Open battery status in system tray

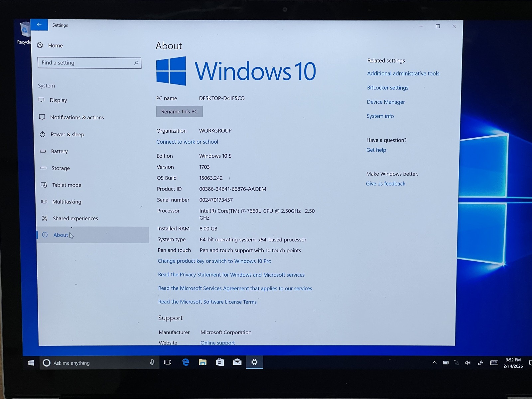click(446, 363)
